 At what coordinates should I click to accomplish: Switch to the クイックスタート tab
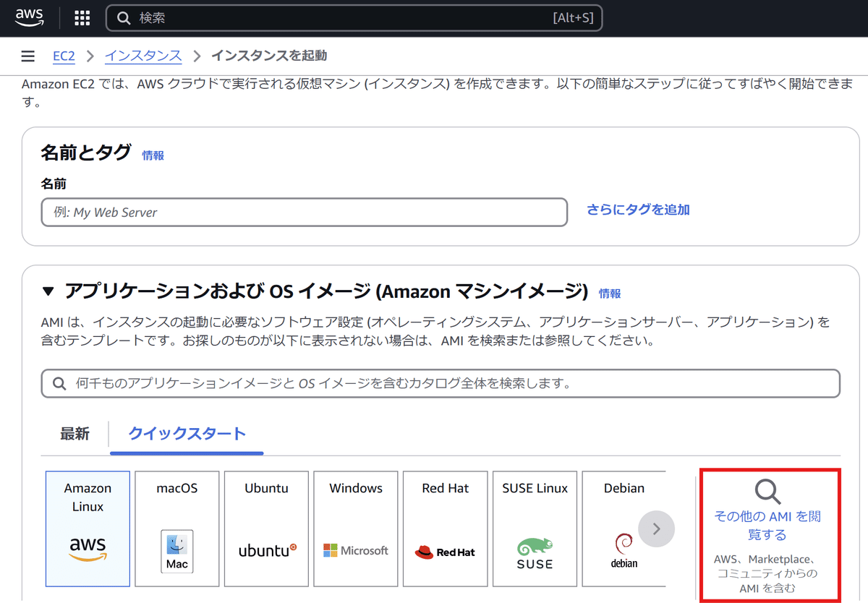click(187, 434)
